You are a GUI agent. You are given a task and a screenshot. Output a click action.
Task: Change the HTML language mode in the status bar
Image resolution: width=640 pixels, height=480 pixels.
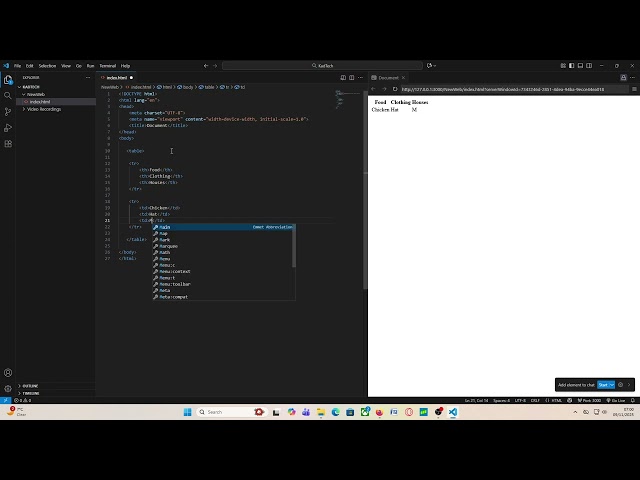tap(557, 400)
